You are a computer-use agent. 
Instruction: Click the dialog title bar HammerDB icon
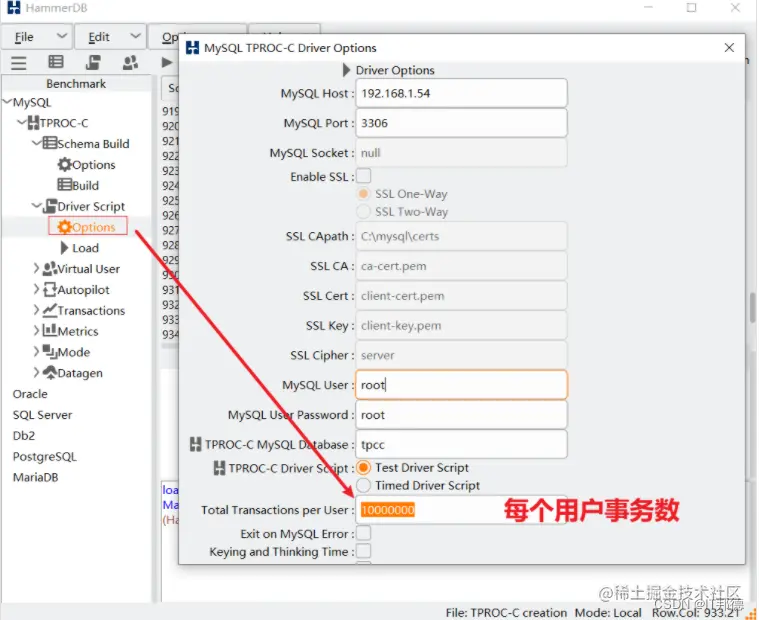point(193,47)
